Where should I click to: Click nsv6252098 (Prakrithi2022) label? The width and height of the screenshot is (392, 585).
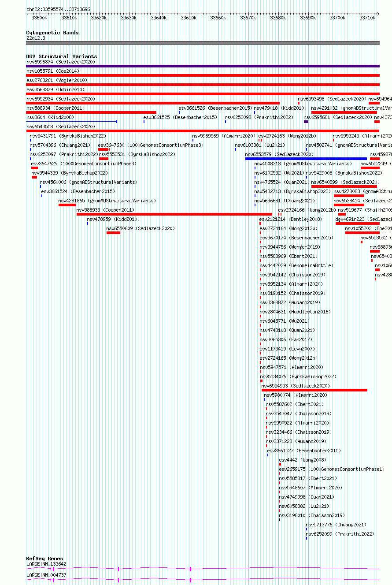click(259, 117)
